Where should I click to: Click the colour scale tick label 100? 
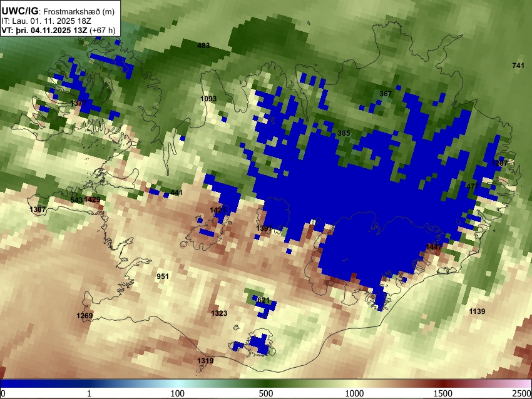point(178,393)
